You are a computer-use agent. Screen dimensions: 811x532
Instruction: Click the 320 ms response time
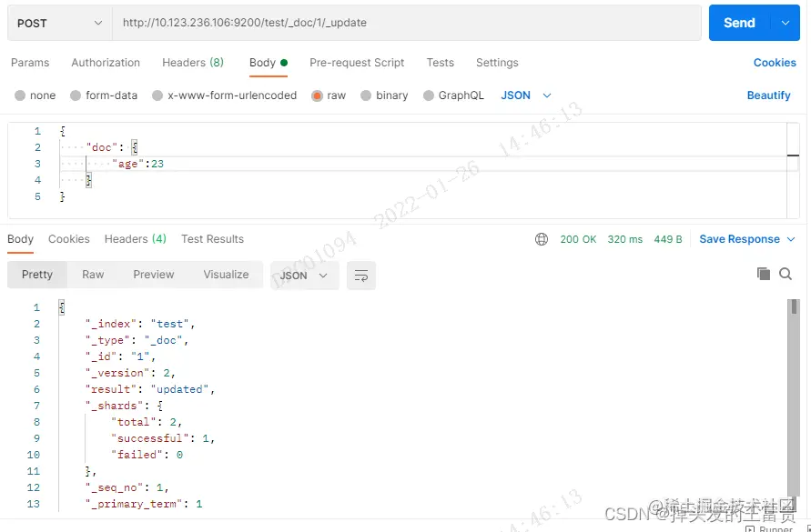tap(624, 239)
